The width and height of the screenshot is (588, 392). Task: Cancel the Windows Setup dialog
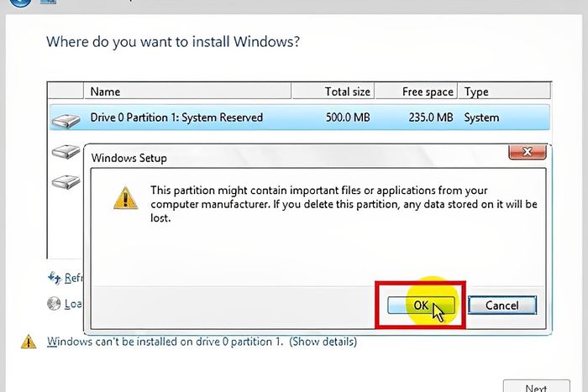click(502, 305)
